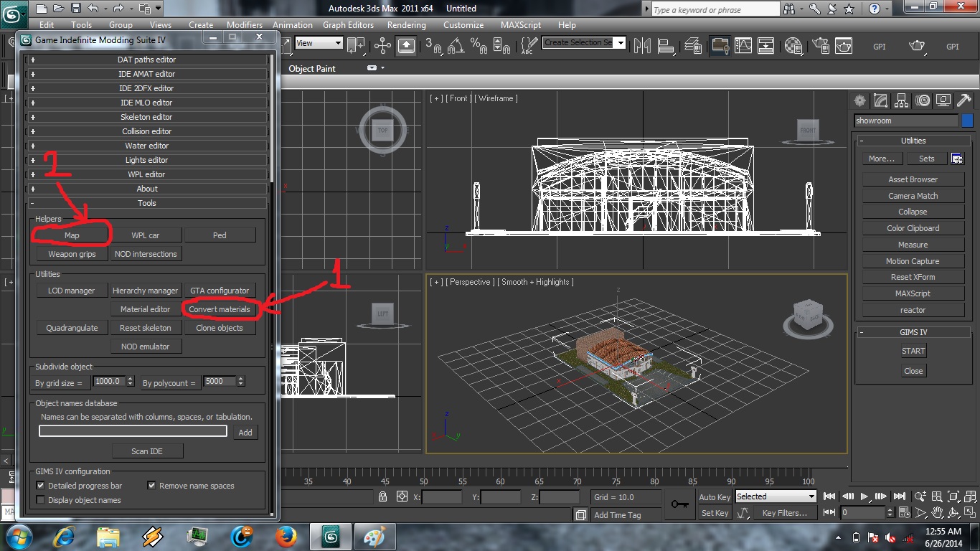
Task: Click the Edit Named Selection Sets icon
Action: tap(527, 46)
